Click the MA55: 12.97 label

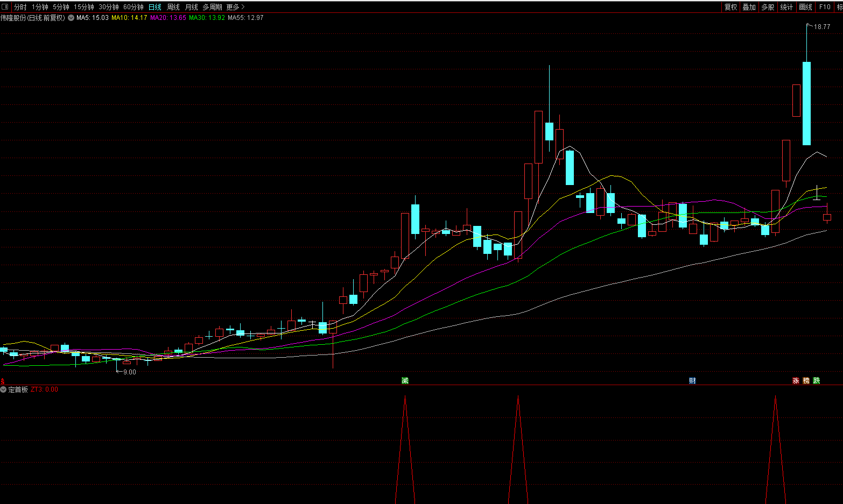[x=246, y=18]
